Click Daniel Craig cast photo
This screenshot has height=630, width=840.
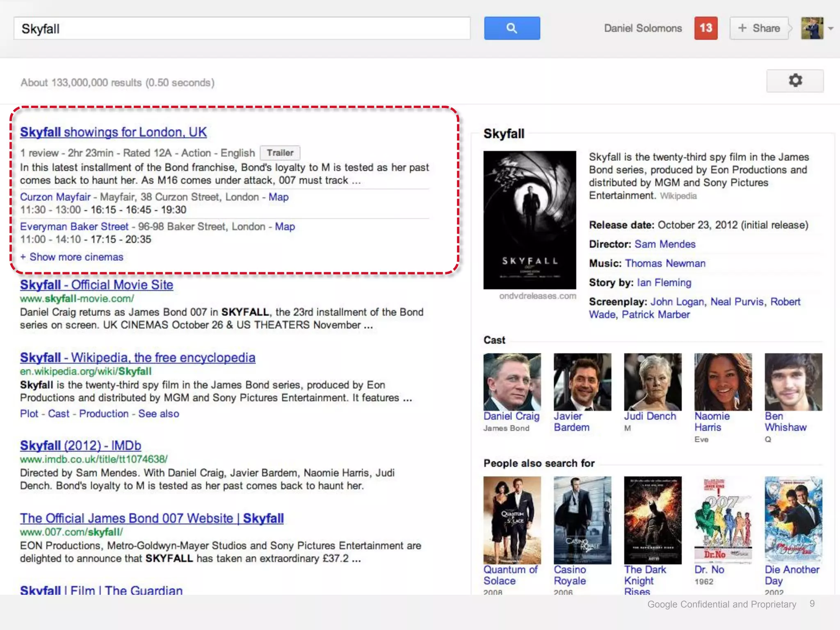512,382
